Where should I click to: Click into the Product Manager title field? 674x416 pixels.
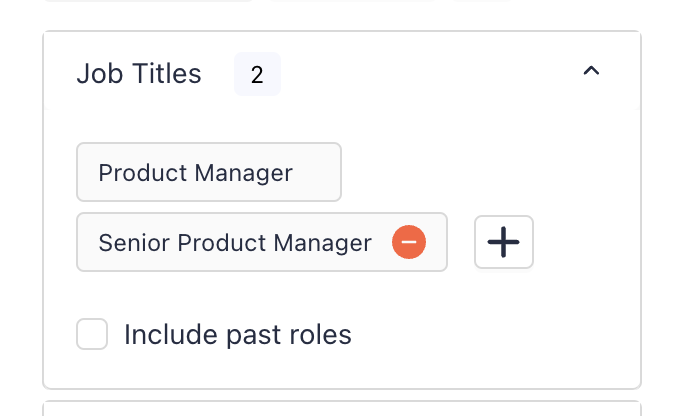pos(209,172)
